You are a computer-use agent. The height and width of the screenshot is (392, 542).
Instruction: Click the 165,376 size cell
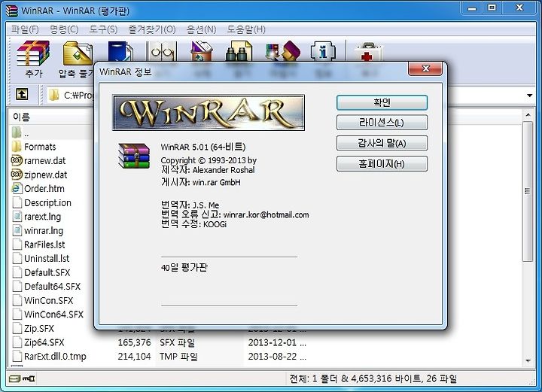pos(134,342)
